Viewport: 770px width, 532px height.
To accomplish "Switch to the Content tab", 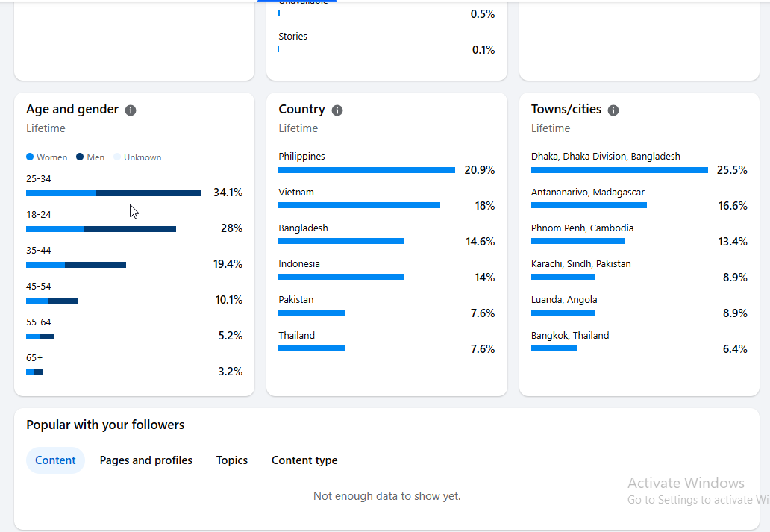I will click(x=55, y=460).
